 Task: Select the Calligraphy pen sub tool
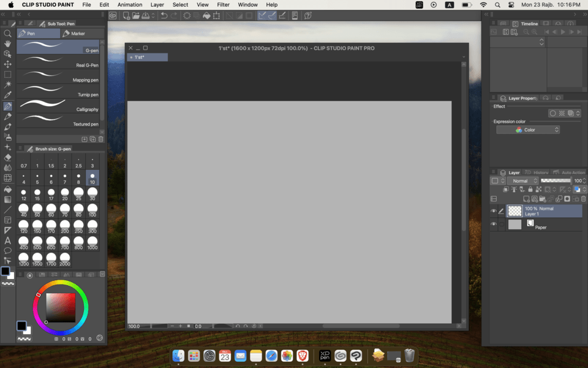tap(58, 105)
